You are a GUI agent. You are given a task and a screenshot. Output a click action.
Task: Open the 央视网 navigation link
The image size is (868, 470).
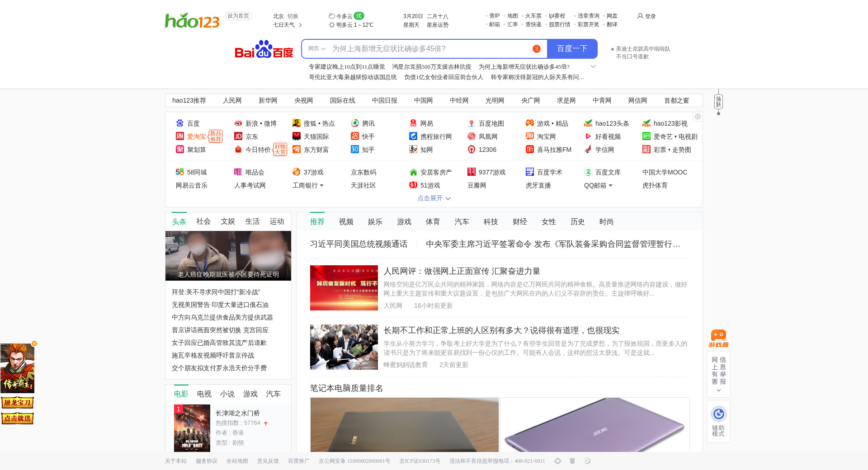pos(304,100)
